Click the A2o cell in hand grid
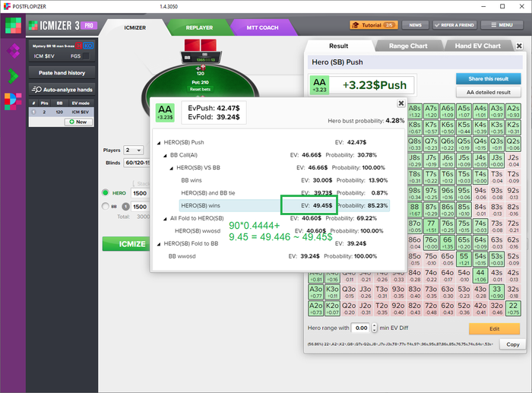This screenshot has width=532, height=393. point(315,308)
